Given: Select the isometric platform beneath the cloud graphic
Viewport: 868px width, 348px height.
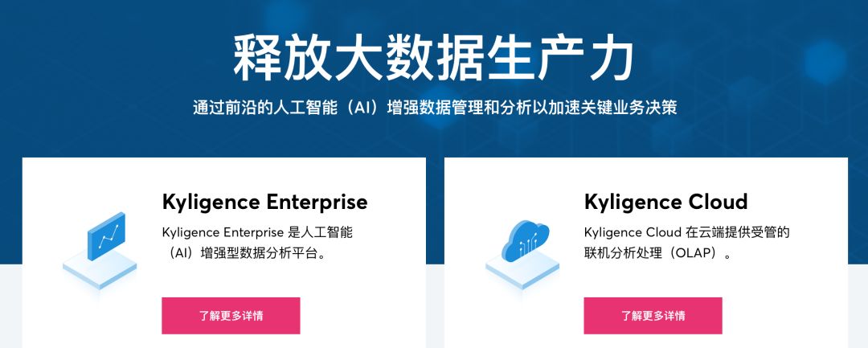Looking at the screenshot, I should point(522,270).
